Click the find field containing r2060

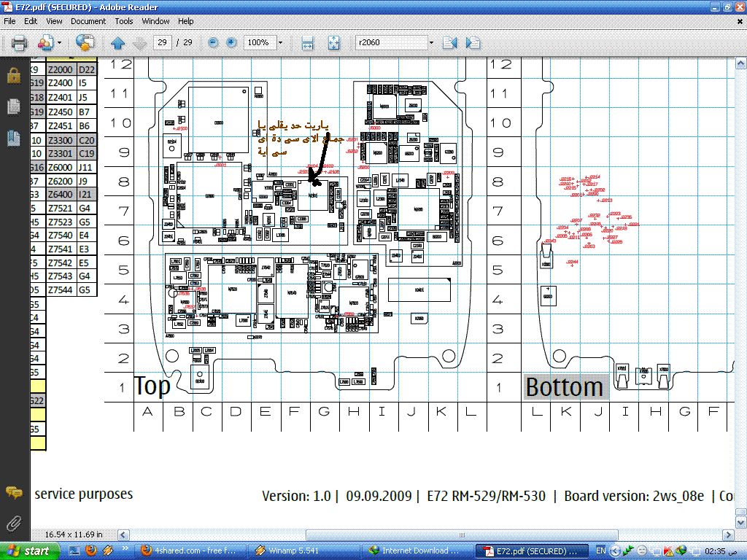point(391,42)
